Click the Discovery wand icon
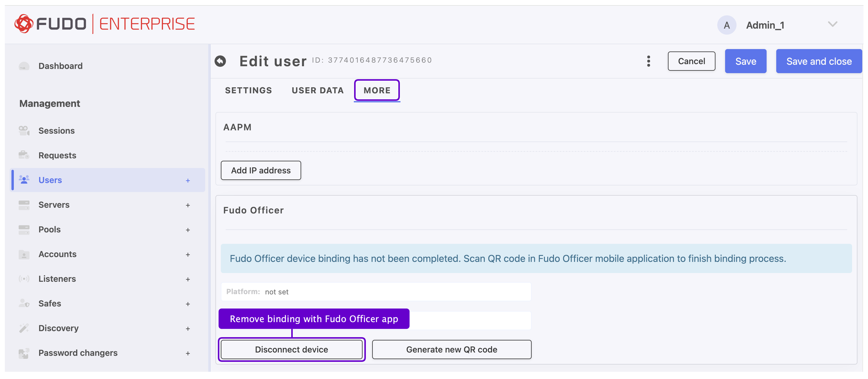This screenshot has height=379, width=868. pos(24,328)
